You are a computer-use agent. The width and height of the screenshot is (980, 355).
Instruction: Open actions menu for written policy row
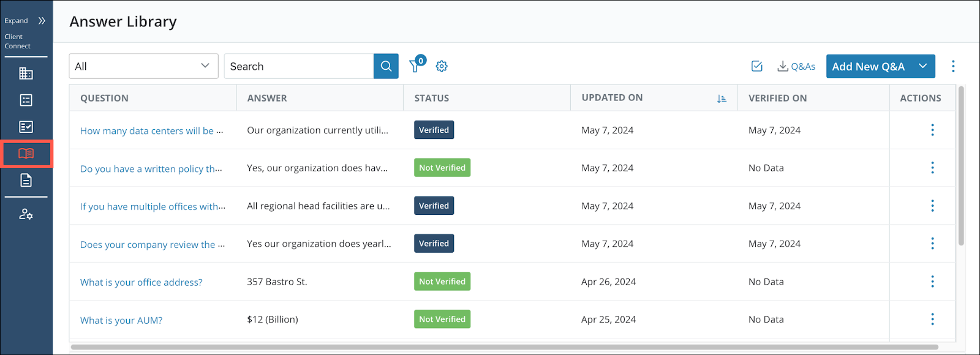(932, 168)
